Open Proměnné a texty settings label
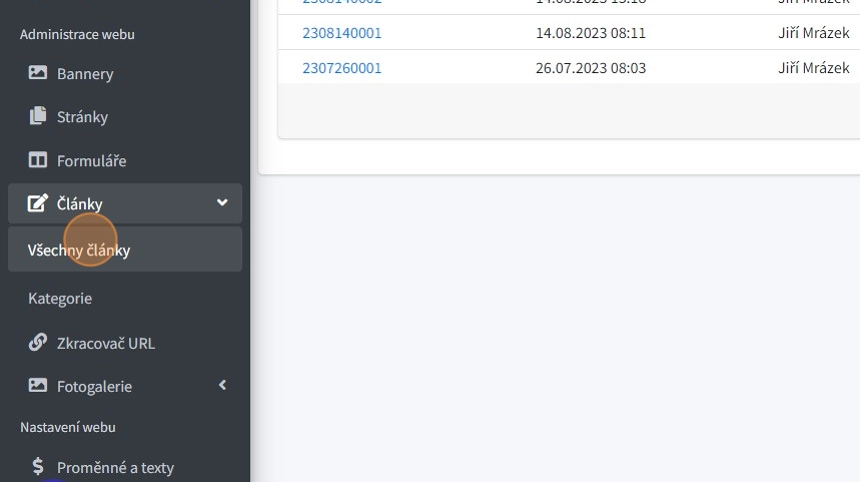The image size is (860, 482). (115, 467)
